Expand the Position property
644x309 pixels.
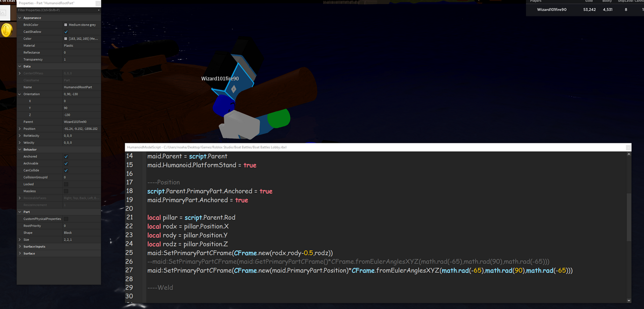click(20, 128)
